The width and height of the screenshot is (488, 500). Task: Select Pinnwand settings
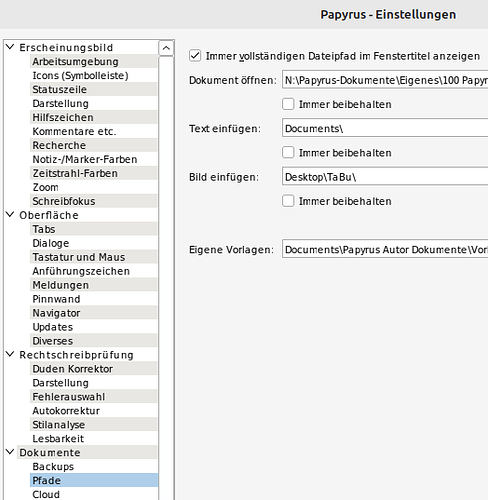pyautogui.click(x=94, y=299)
